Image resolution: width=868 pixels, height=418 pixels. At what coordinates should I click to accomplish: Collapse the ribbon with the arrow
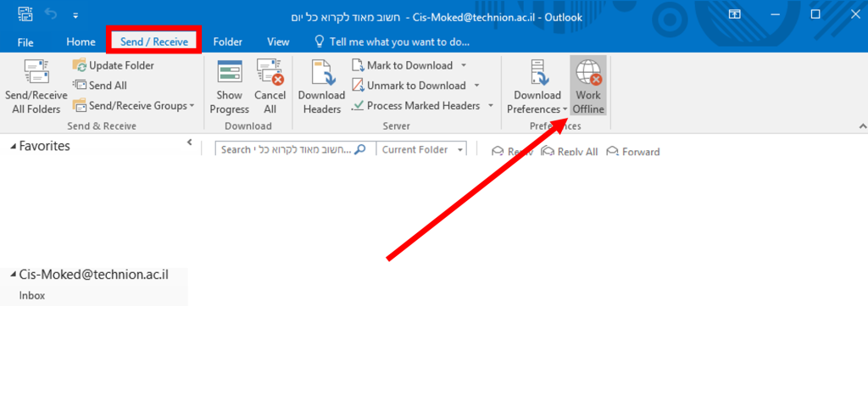(862, 126)
